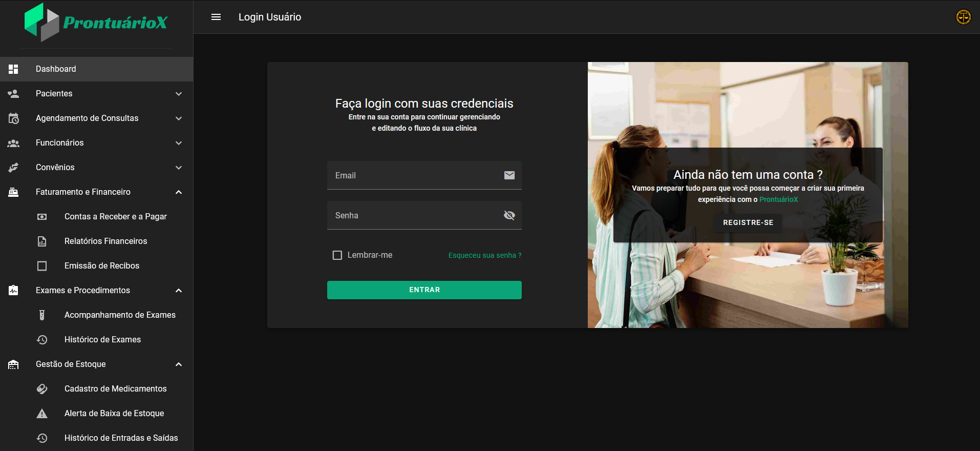Click the Alerta de Baixa warning icon

(x=42, y=414)
